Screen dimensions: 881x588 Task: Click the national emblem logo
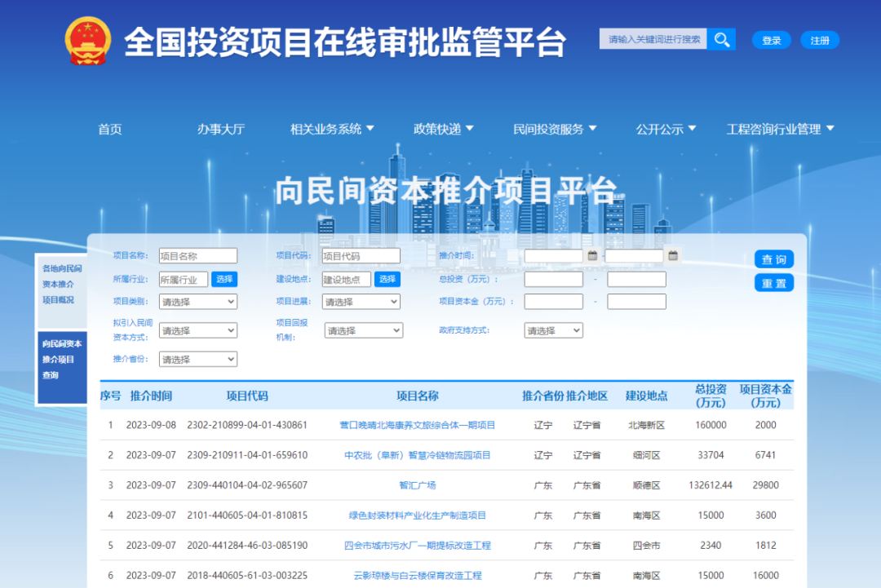(x=87, y=41)
